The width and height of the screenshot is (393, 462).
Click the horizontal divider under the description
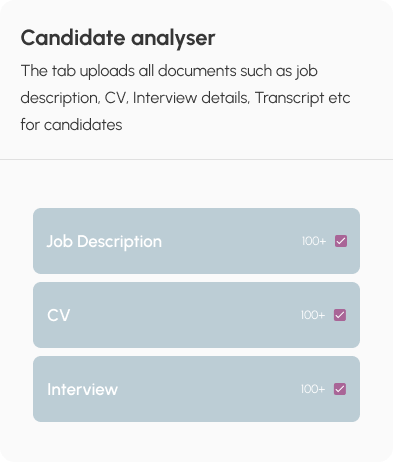[196, 159]
